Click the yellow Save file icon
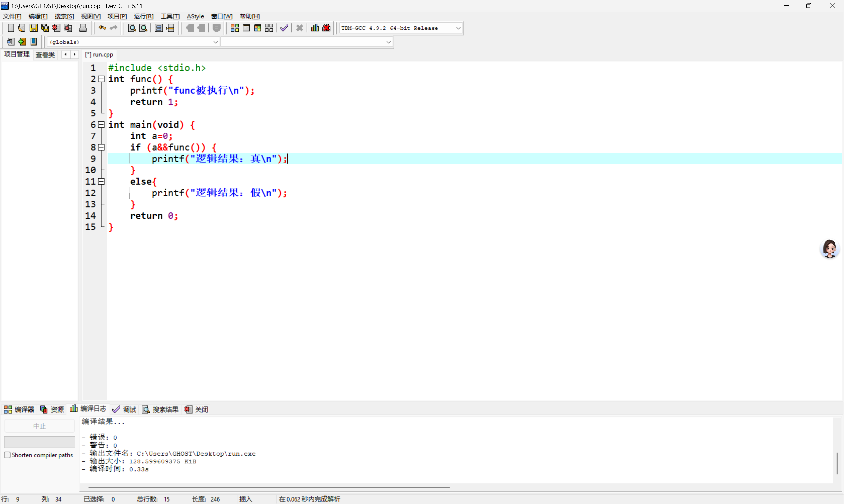The width and height of the screenshot is (844, 504). click(33, 28)
